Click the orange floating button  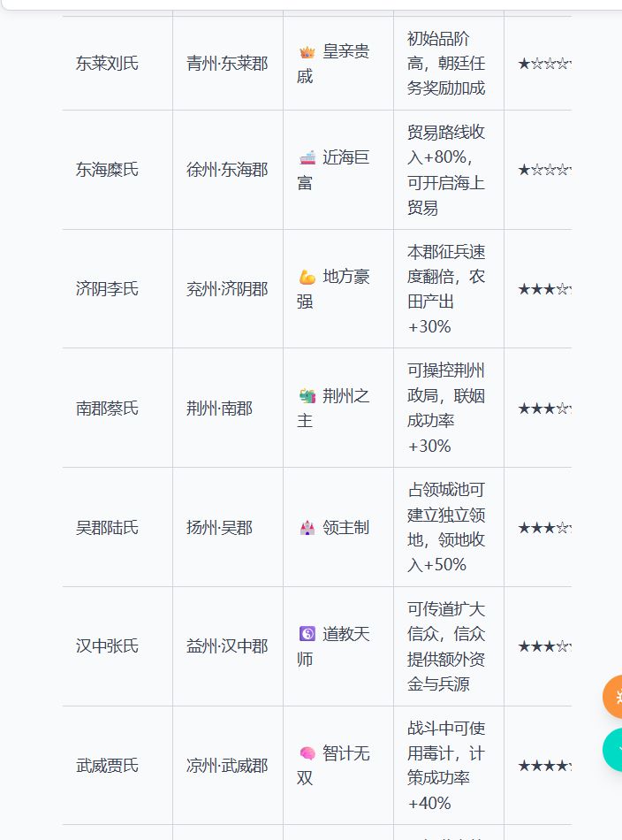pos(614,696)
